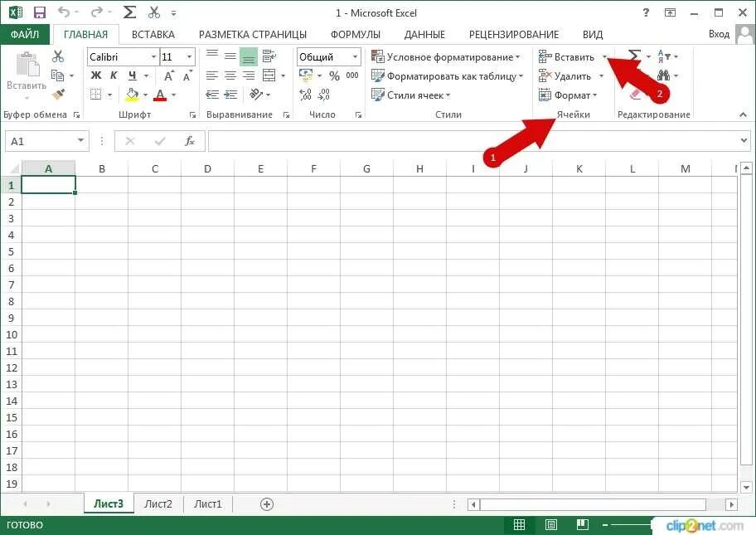
Task: Decrease the cell indent
Action: pos(212,95)
